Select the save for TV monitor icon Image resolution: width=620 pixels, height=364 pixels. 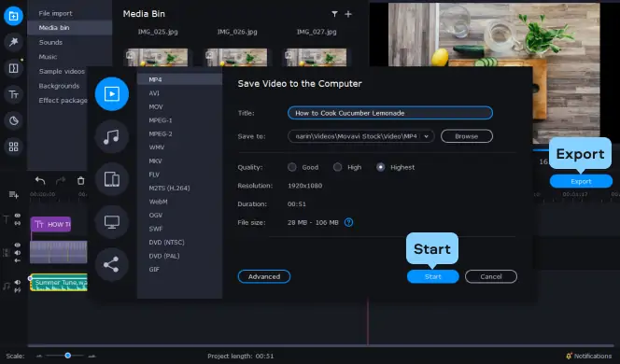point(111,222)
